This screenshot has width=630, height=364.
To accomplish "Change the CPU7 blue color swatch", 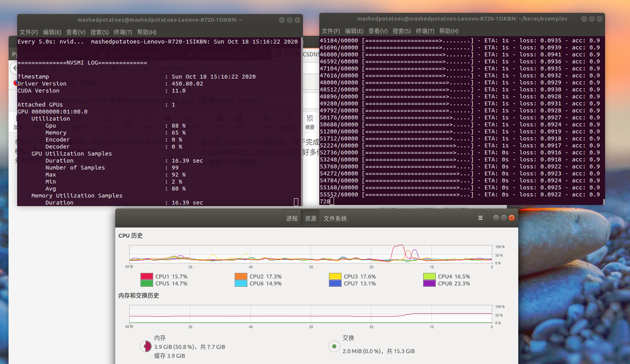I will [x=335, y=283].
